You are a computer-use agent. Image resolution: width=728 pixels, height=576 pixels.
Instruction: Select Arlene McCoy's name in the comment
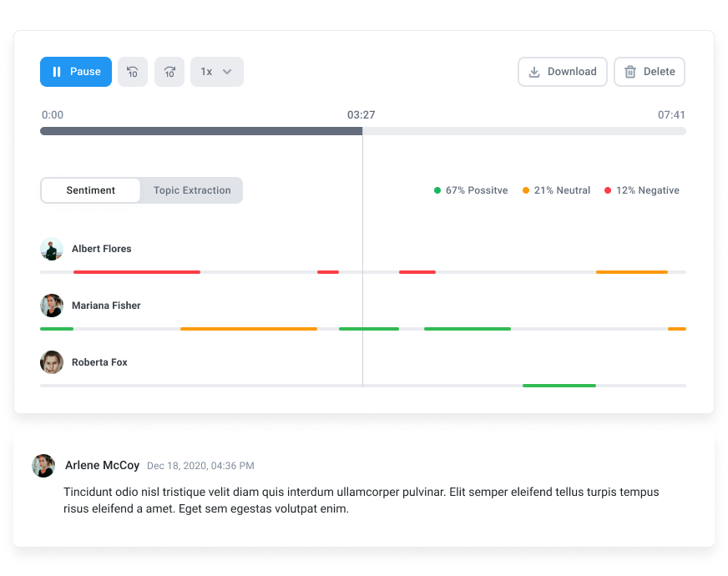(102, 466)
